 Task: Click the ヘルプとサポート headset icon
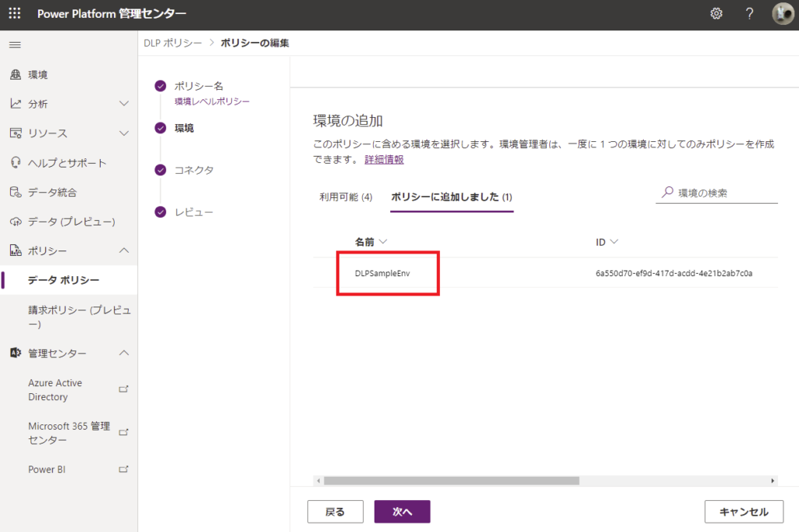(x=16, y=162)
